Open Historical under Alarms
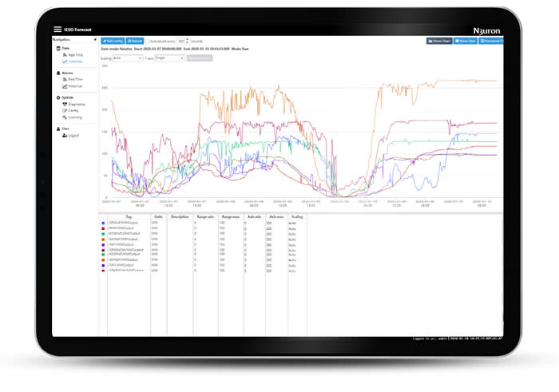 tap(76, 86)
